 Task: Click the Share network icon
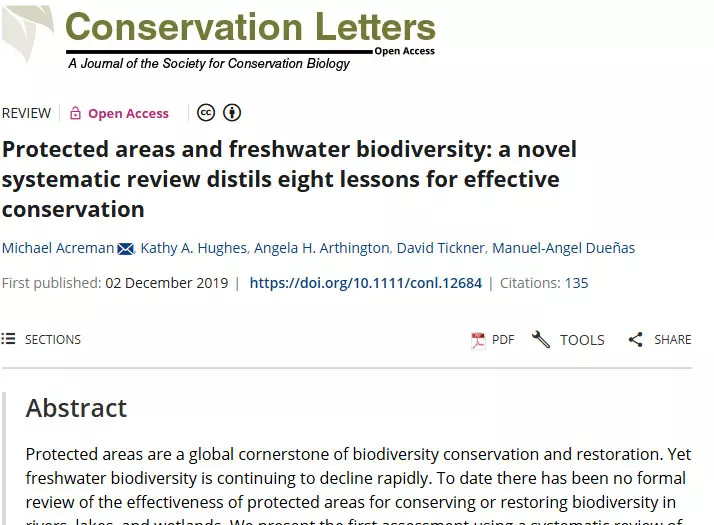(x=636, y=340)
